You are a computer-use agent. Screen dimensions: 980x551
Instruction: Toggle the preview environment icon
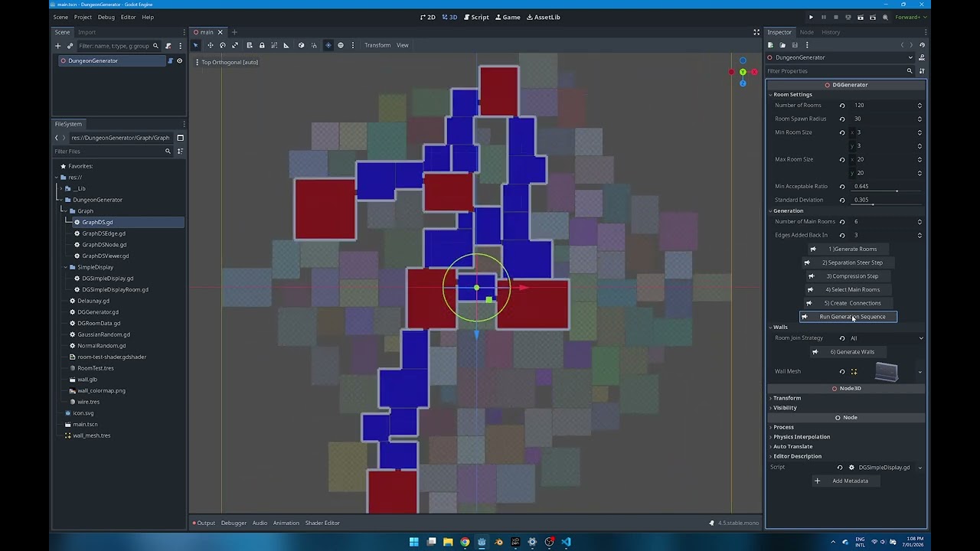click(341, 45)
